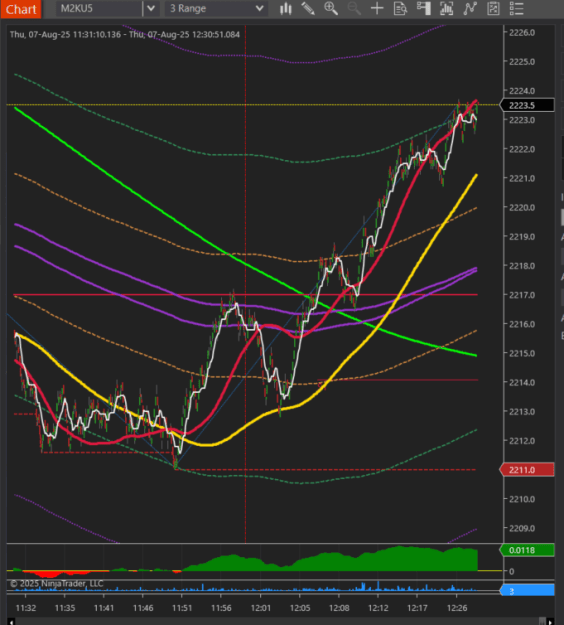Open the Indicators dialog
The height and width of the screenshot is (625, 564).
point(470,8)
